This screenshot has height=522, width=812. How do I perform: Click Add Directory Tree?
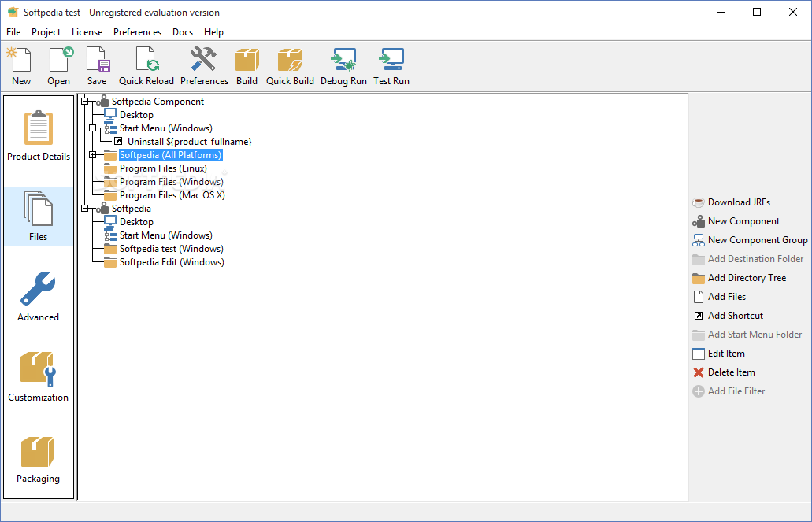(739, 278)
